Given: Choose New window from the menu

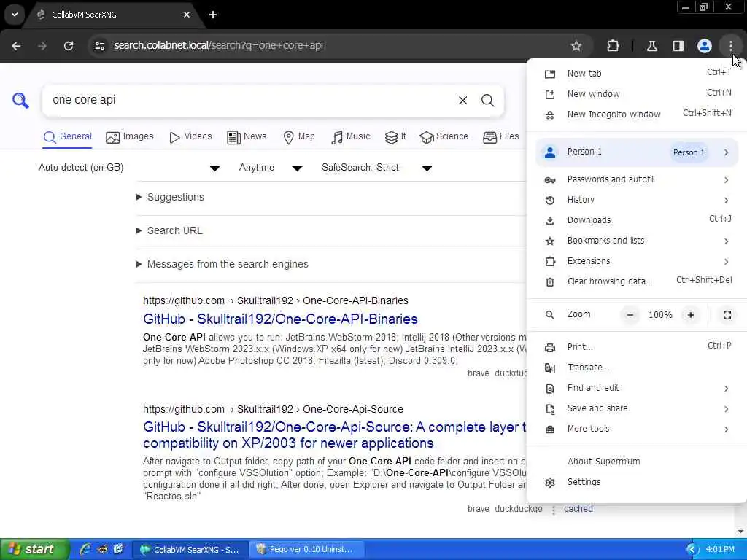Looking at the screenshot, I should pos(637,94).
